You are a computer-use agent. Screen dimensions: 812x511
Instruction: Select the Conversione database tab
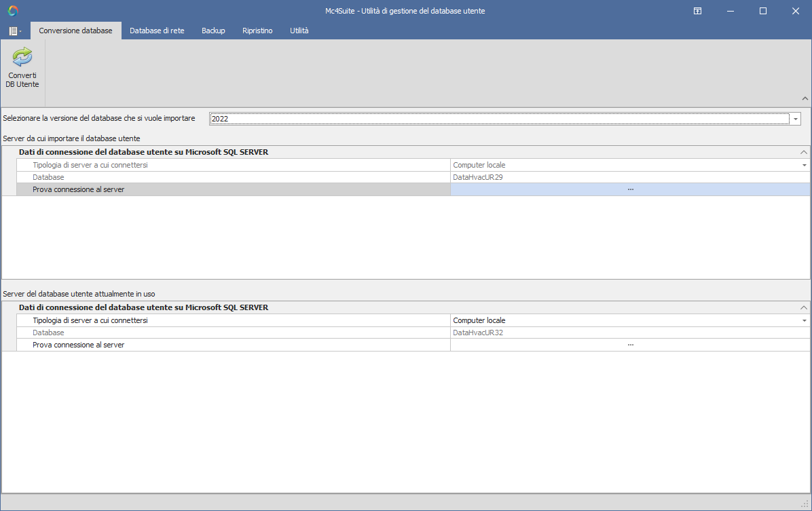[75, 31]
